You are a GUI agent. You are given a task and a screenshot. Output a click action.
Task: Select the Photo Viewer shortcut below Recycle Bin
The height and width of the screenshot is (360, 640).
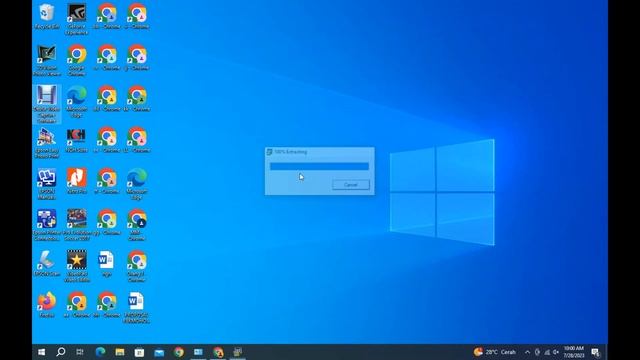click(x=47, y=60)
